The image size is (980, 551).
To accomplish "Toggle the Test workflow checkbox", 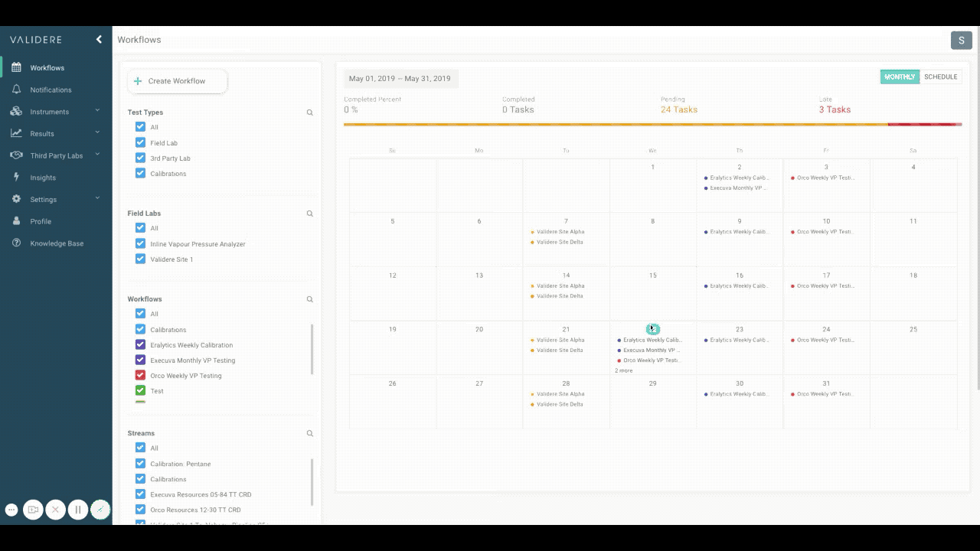I will [x=140, y=390].
